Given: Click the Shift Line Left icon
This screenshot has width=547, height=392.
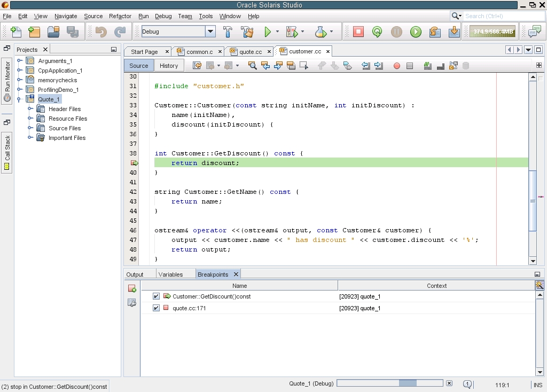Looking at the screenshot, I should [x=366, y=66].
